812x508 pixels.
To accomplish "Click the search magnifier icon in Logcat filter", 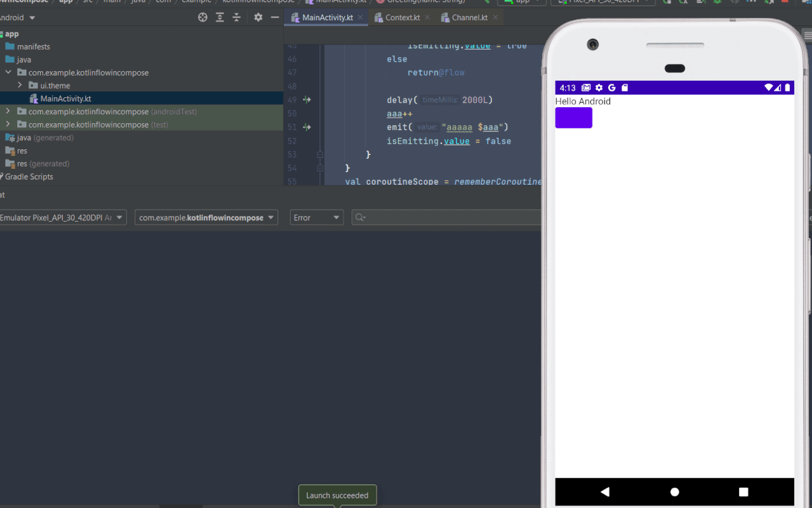I will coord(360,218).
